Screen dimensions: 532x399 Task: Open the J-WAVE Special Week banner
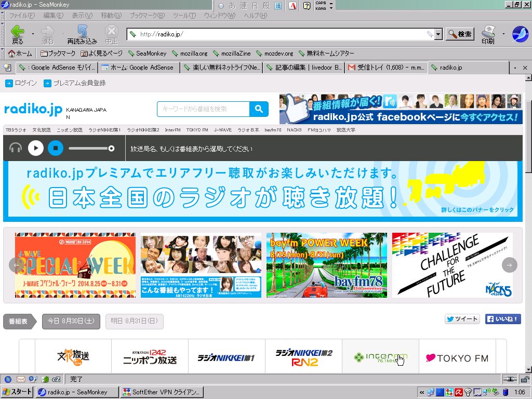(x=75, y=265)
